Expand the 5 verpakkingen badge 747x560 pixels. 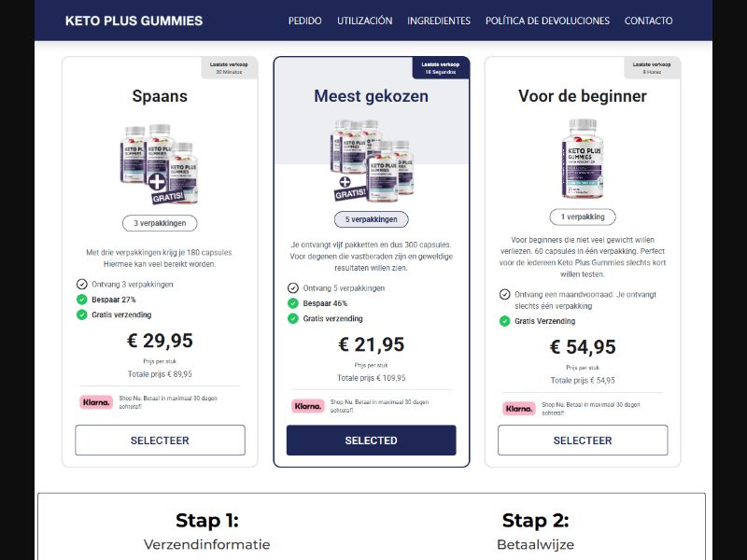coord(371,217)
